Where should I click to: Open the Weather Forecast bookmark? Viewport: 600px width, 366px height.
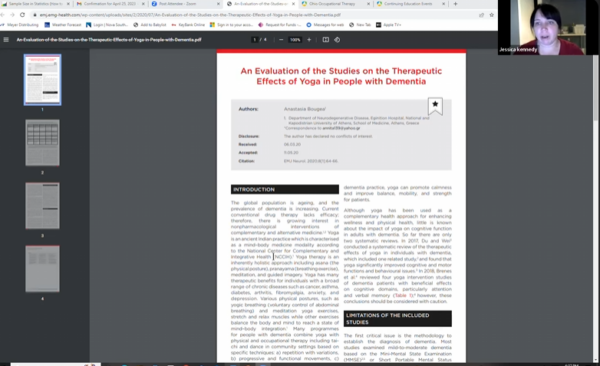(63, 25)
